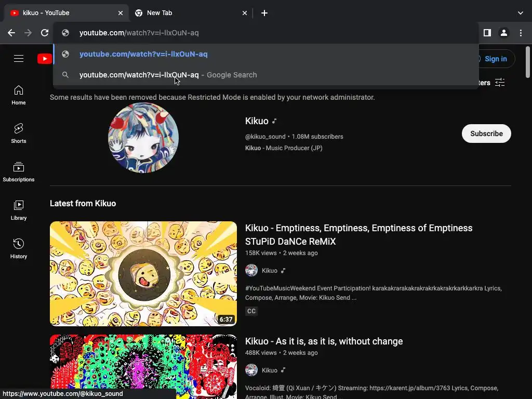The width and height of the screenshot is (532, 399).
Task: Open Library in the sidebar
Action: [19, 210]
